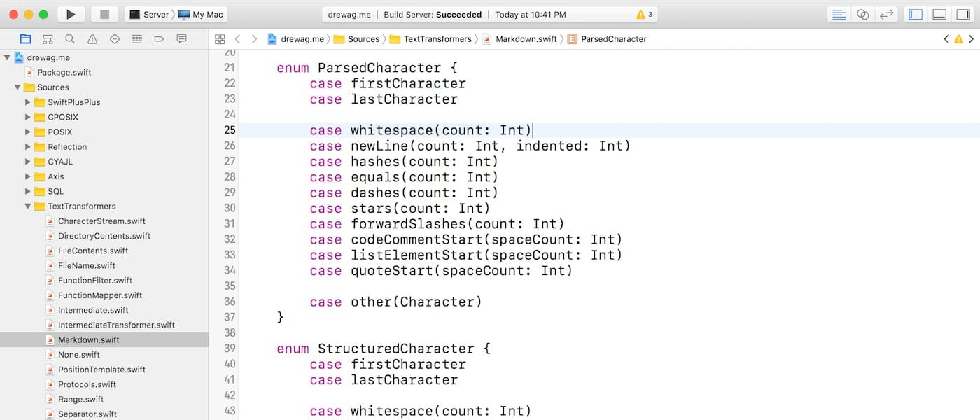This screenshot has width=980, height=420.
Task: Collapse the Sources folder
Action: (17, 87)
